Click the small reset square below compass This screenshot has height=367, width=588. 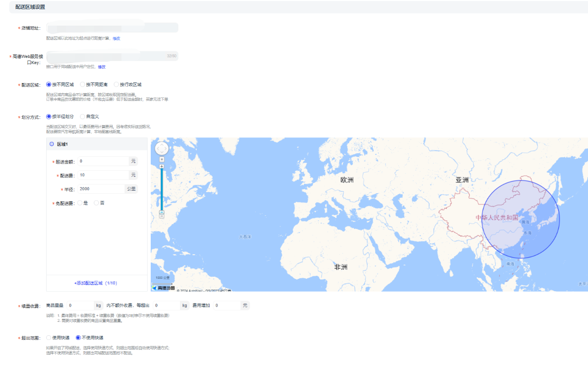(x=161, y=159)
